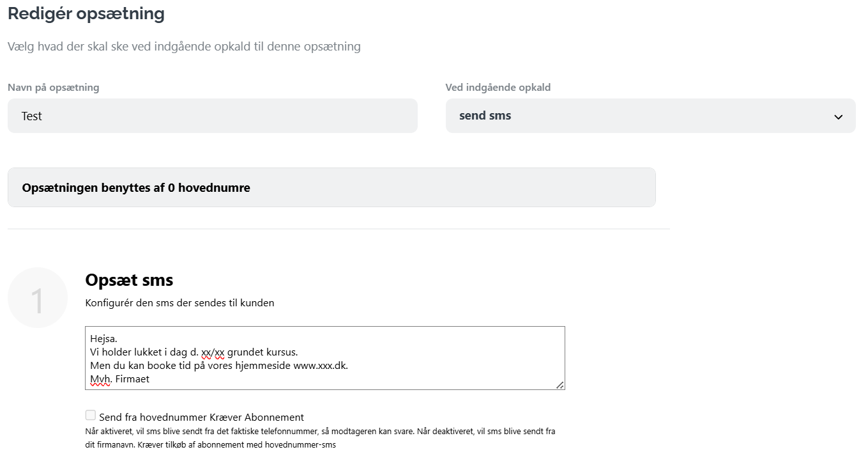This screenshot has height=461, width=868.
Task: Click the SMS textarea resize handle
Action: (x=560, y=384)
